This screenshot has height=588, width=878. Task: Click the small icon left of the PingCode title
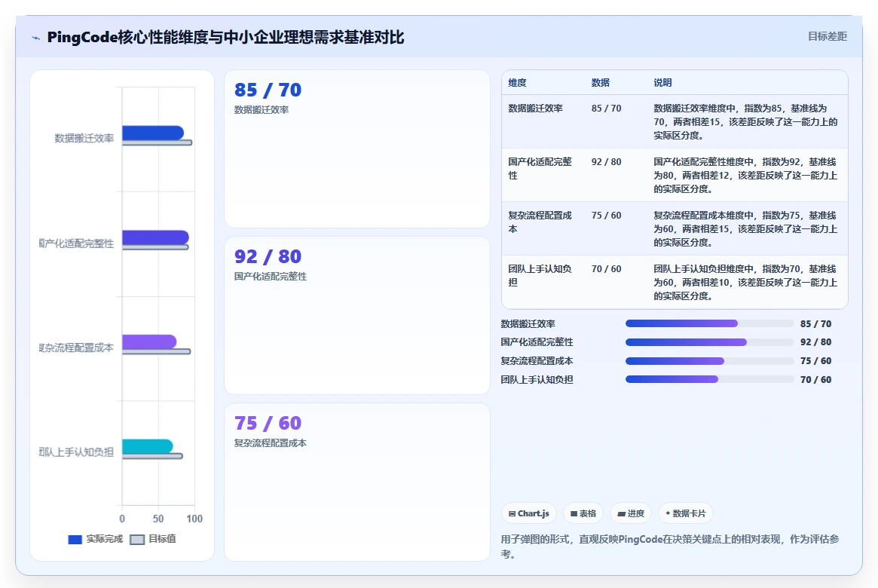tap(36, 38)
